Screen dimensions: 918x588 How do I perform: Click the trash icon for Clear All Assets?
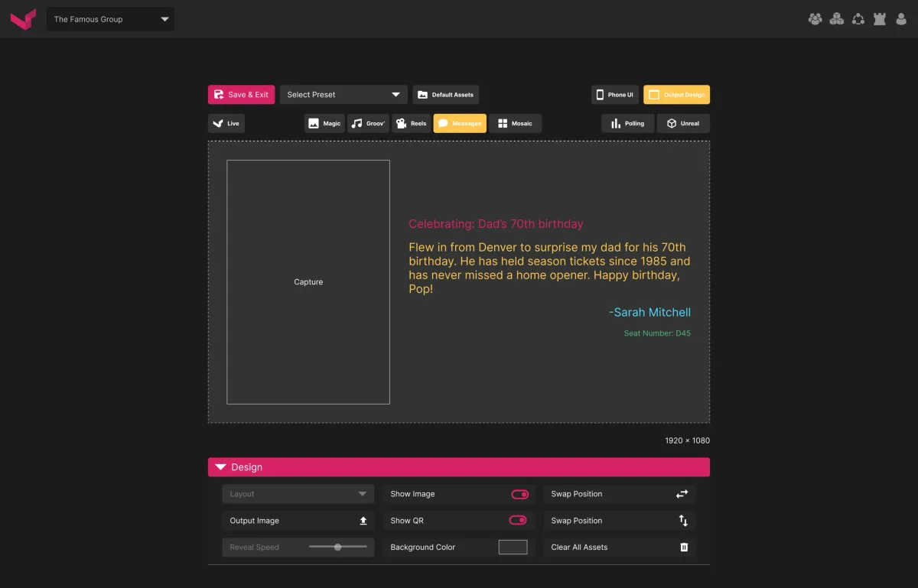[684, 547]
